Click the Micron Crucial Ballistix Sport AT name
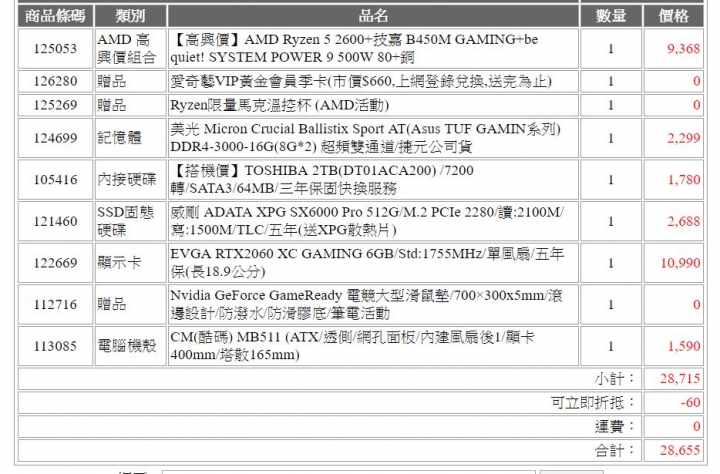The image size is (720, 474). [x=366, y=138]
